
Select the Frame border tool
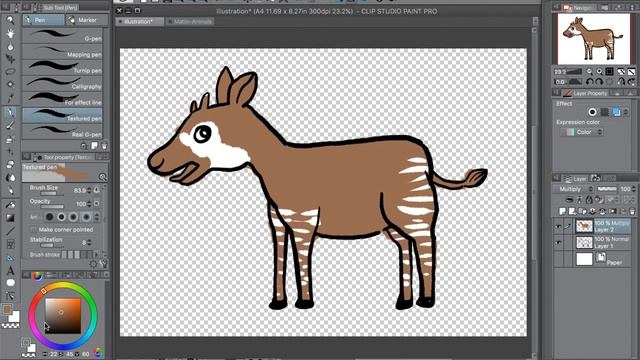[11, 244]
